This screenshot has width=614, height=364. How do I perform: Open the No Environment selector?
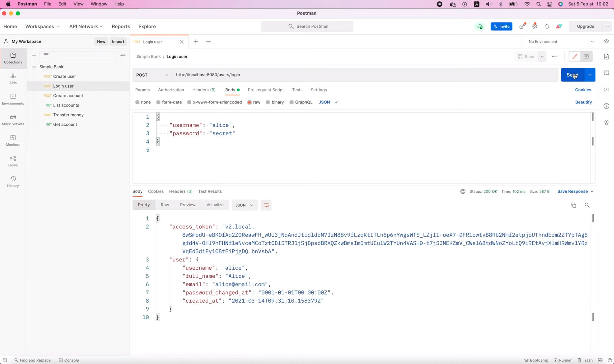click(562, 41)
